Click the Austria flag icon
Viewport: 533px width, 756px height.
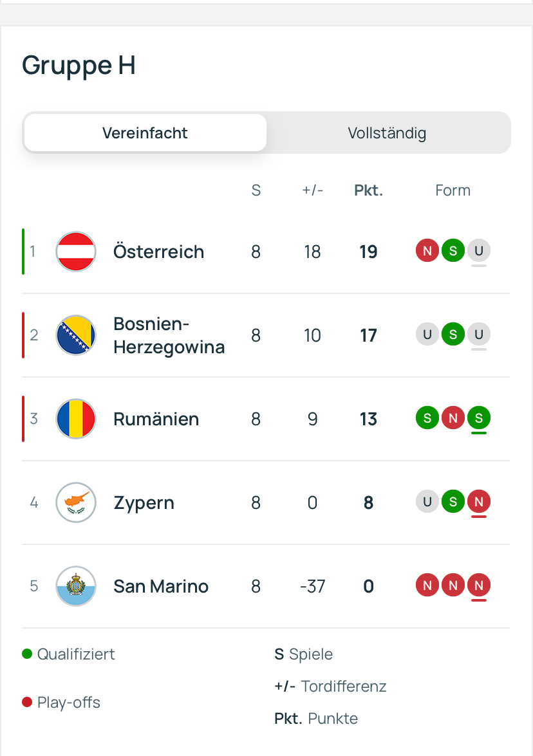tap(76, 252)
